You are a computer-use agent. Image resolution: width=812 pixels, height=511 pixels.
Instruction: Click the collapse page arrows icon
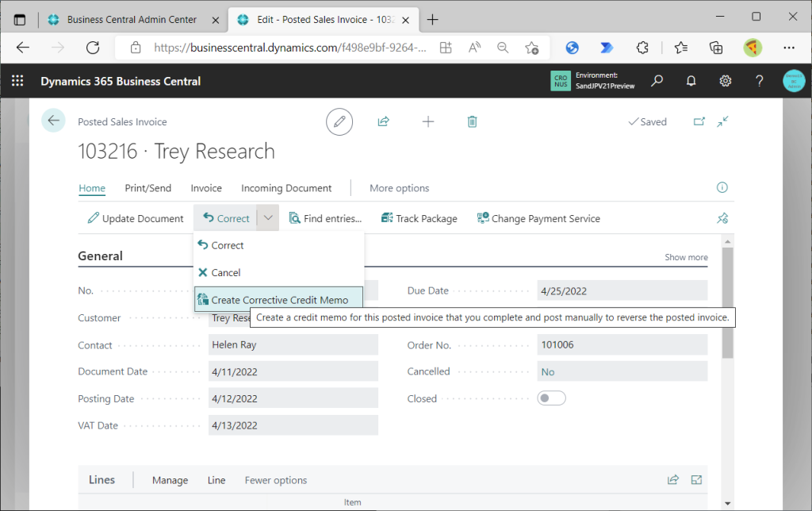pyautogui.click(x=723, y=121)
